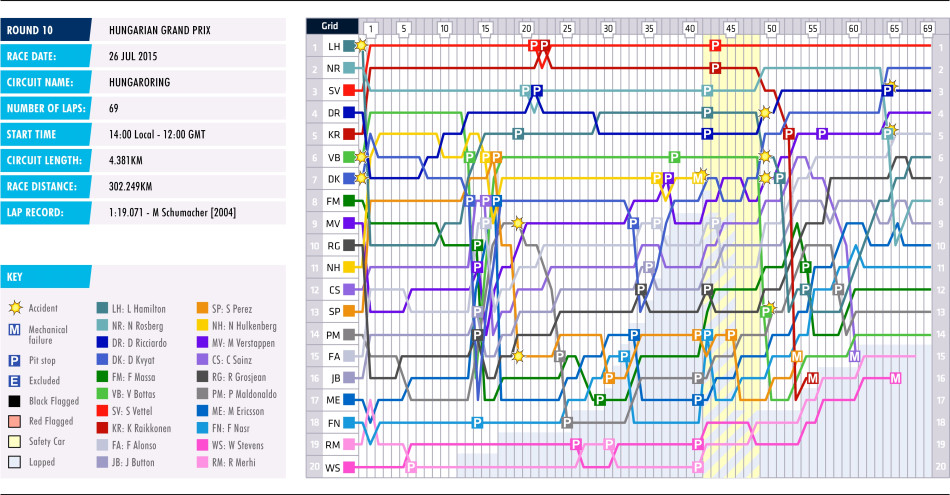Click the HUNGARIAN GRAND PRIX title text
The width and height of the screenshot is (950, 495).
[160, 30]
